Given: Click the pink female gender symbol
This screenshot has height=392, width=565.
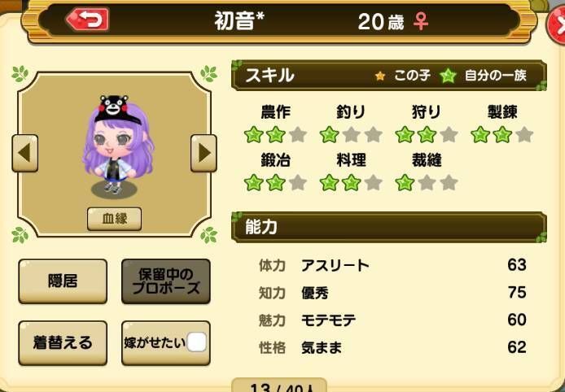Looking at the screenshot, I should tap(421, 21).
